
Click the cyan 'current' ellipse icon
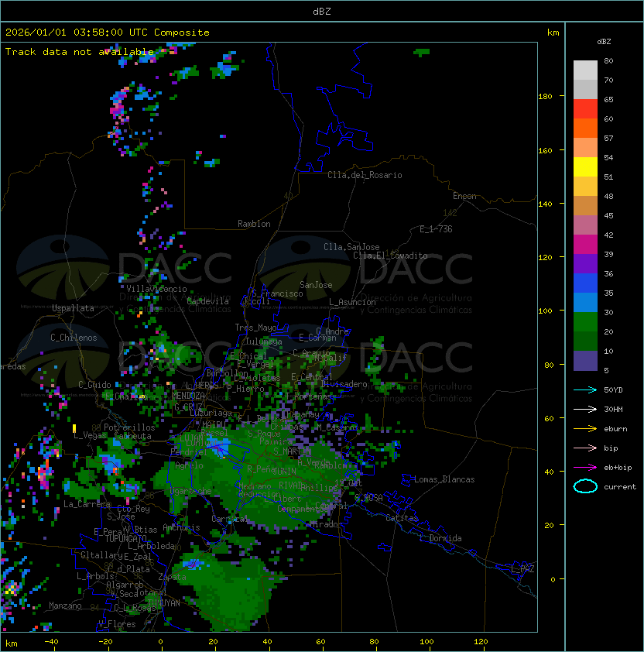(x=585, y=486)
